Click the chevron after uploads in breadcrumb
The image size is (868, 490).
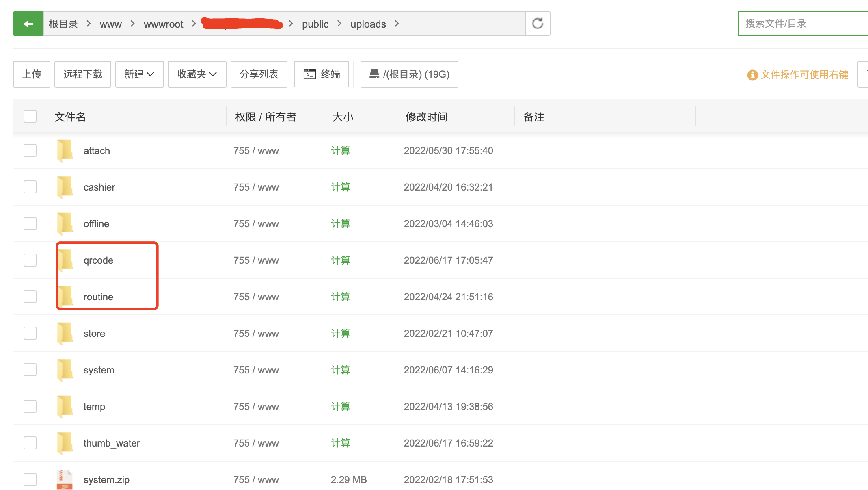[397, 24]
